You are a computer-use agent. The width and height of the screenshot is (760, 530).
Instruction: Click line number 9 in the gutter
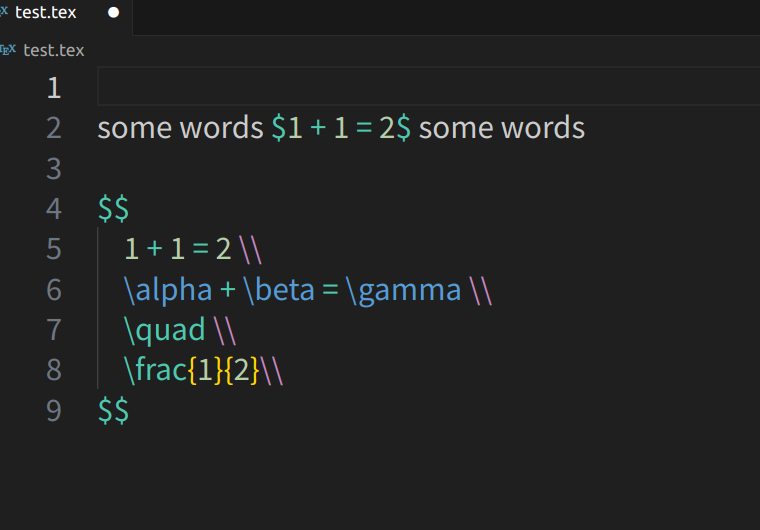54,411
